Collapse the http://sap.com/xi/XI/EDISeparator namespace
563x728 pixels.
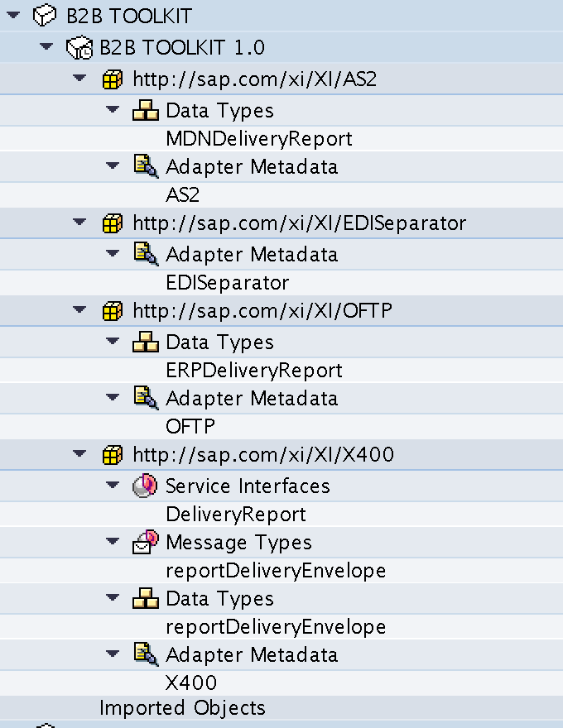[79, 222]
